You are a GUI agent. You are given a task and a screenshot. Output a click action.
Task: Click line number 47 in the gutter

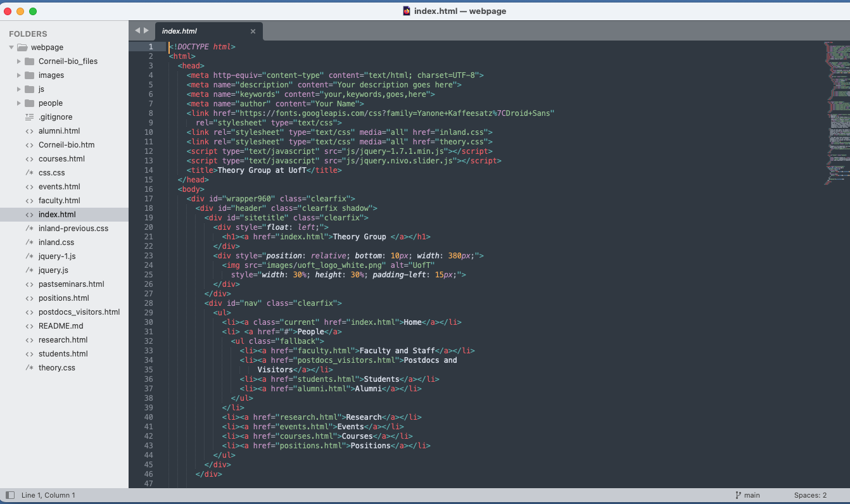[x=148, y=484]
